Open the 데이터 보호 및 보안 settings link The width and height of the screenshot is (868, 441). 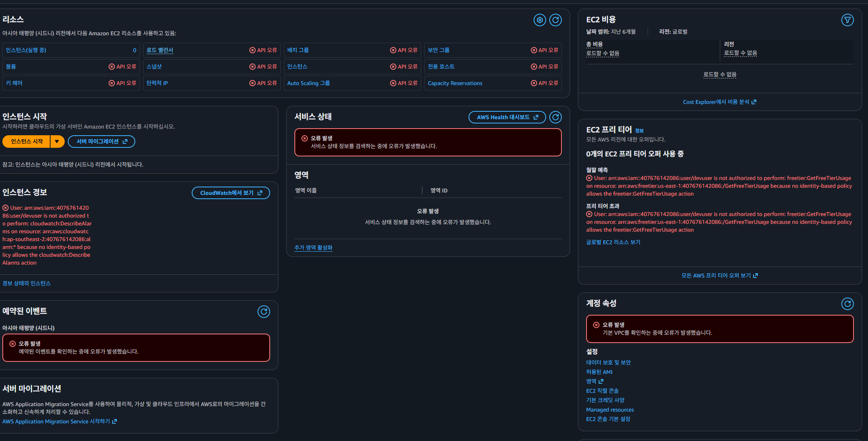click(608, 363)
